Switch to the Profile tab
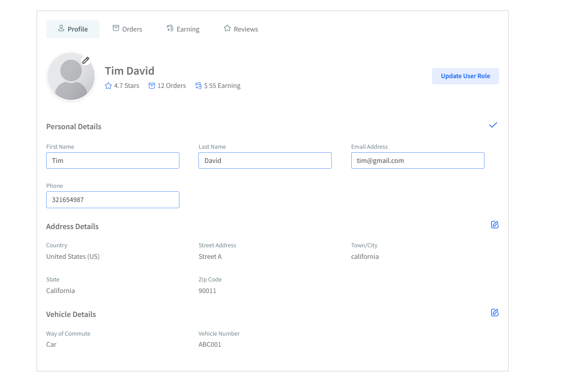 coord(73,29)
